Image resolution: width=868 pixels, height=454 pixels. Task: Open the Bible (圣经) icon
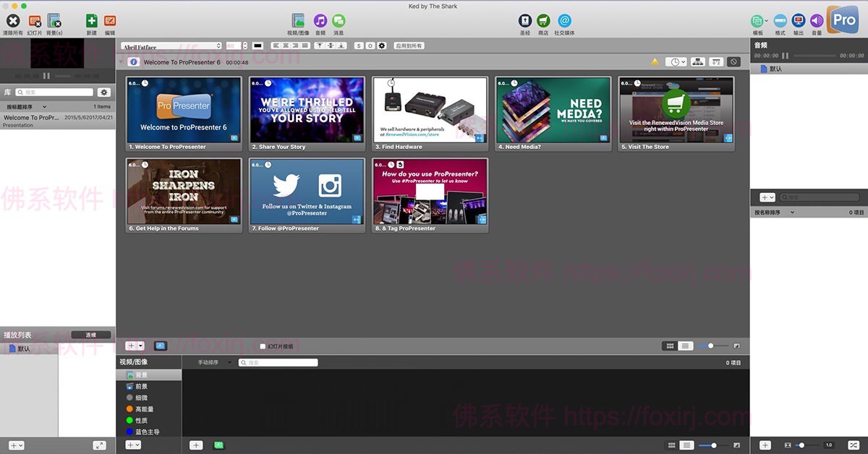tap(525, 21)
